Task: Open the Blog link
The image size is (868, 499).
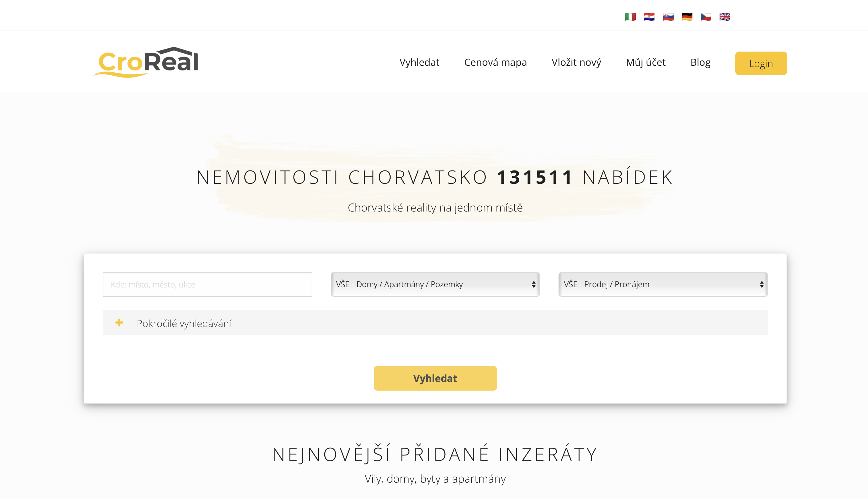Action: (x=700, y=62)
